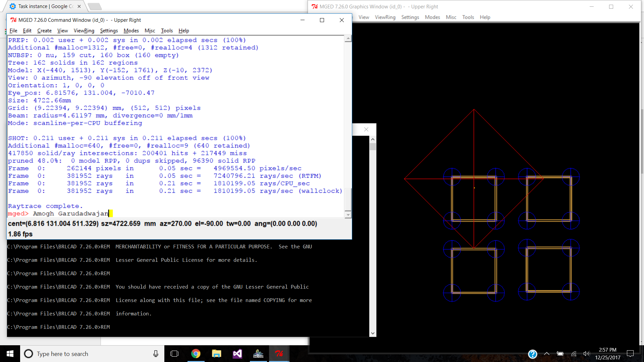Screen dimensions: 644x362
Task: Click the battery tray icon
Action: (x=560, y=354)
